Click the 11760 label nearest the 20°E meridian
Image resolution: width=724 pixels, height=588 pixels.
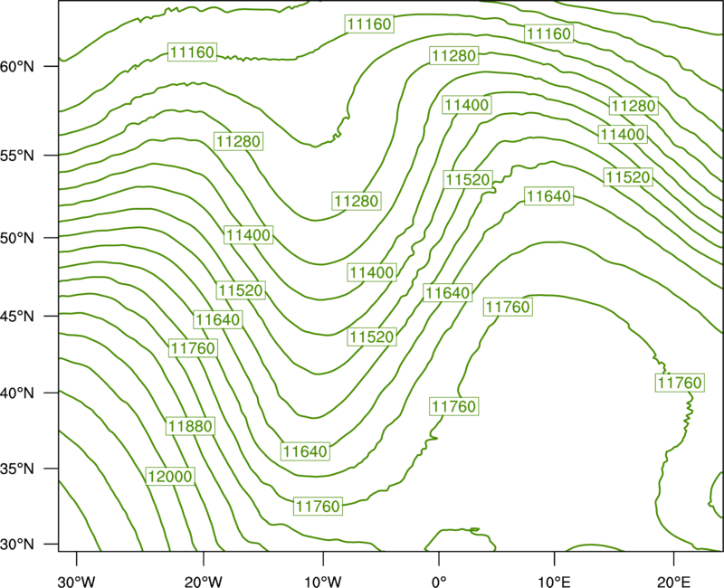681,383
